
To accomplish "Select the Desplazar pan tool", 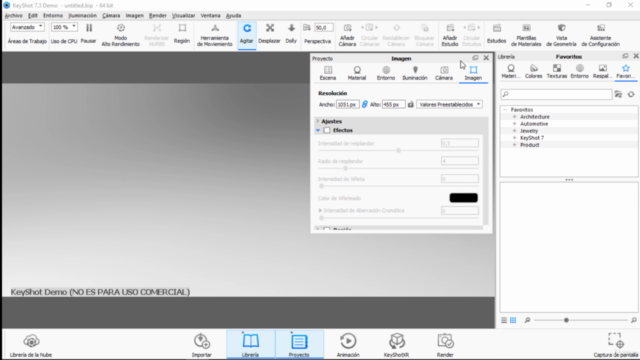I will (269, 33).
